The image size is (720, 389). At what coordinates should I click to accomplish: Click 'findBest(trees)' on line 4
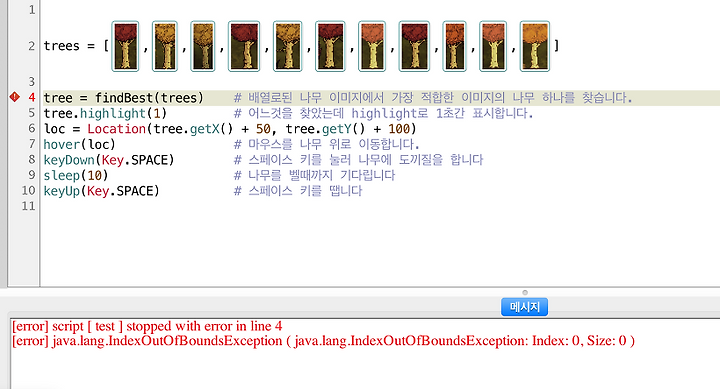(149, 98)
